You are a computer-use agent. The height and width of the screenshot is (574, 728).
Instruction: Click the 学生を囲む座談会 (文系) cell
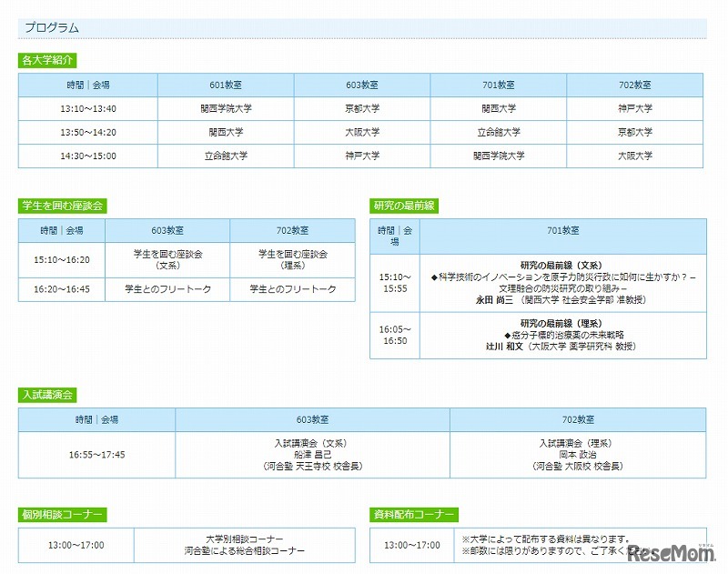point(167,259)
